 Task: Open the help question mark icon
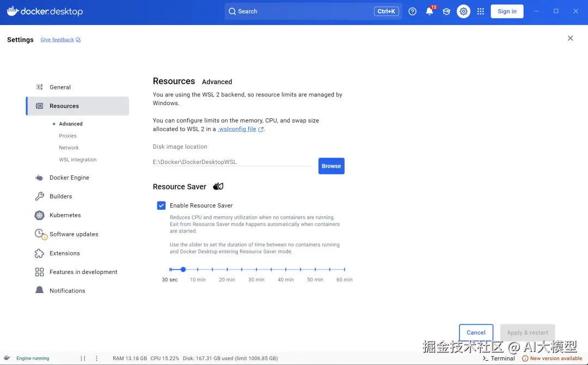pyautogui.click(x=413, y=11)
